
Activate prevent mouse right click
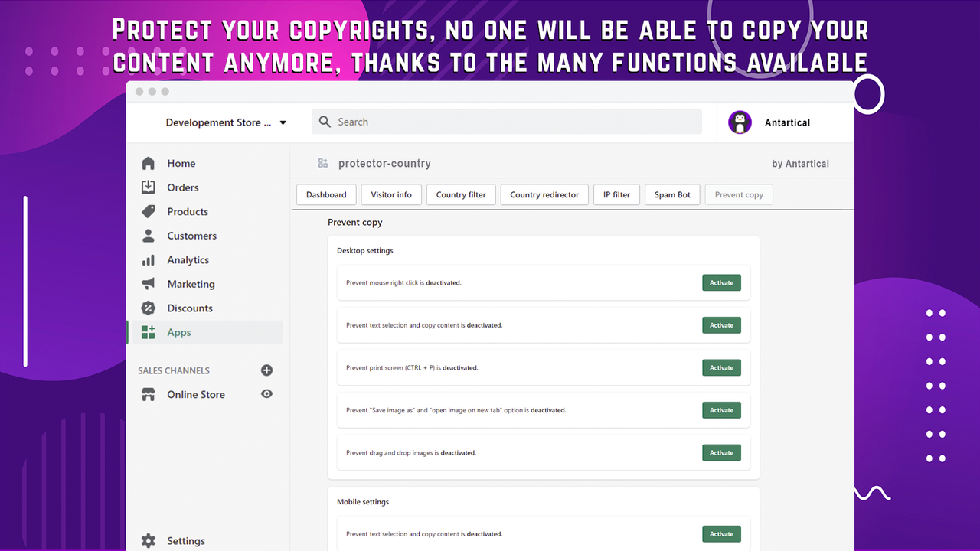point(720,282)
